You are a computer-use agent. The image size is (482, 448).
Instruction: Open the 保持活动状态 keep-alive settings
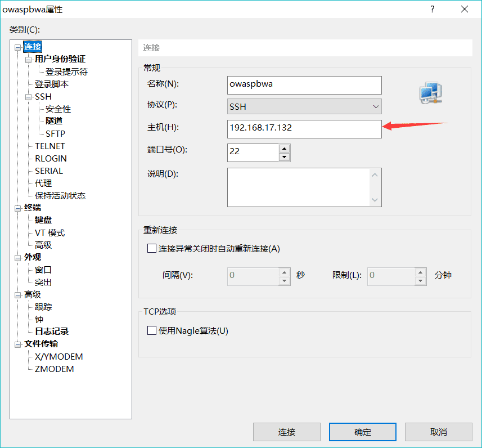click(57, 195)
